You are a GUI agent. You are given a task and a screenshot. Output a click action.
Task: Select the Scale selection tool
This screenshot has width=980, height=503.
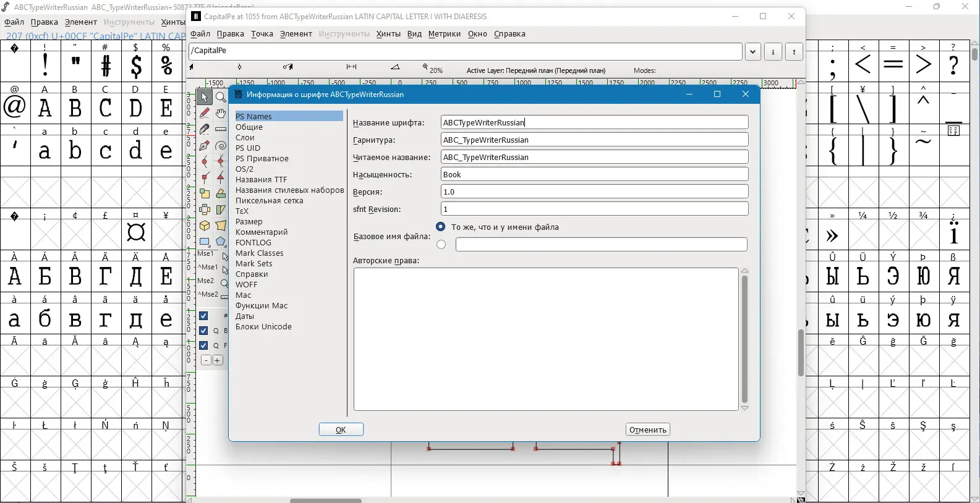(205, 194)
